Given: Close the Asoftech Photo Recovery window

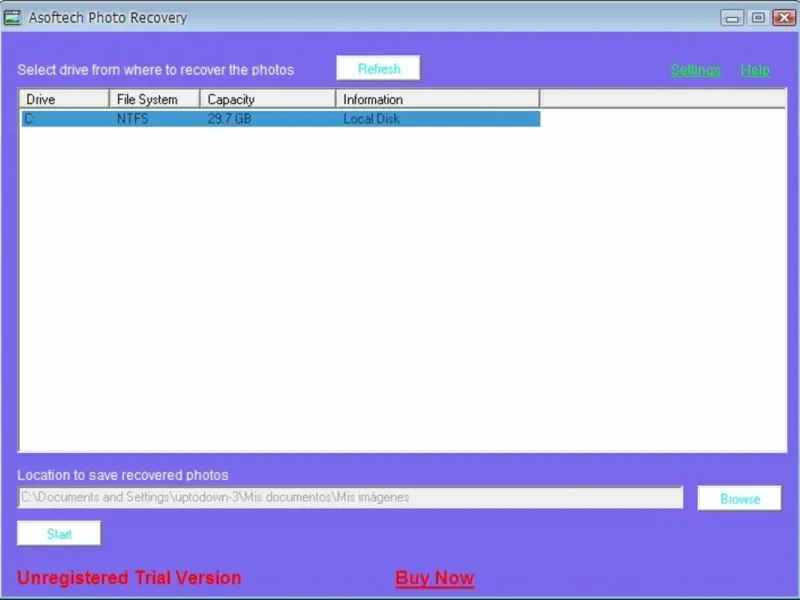Looking at the screenshot, I should (784, 18).
